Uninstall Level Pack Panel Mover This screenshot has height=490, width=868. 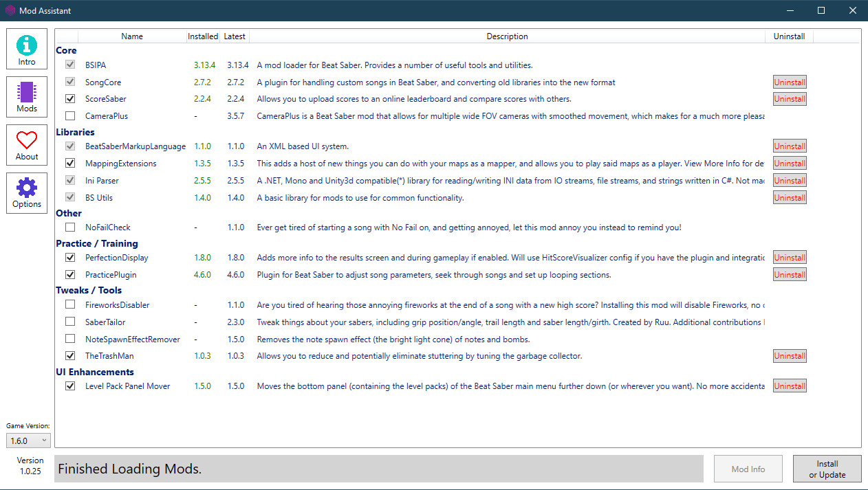point(790,386)
